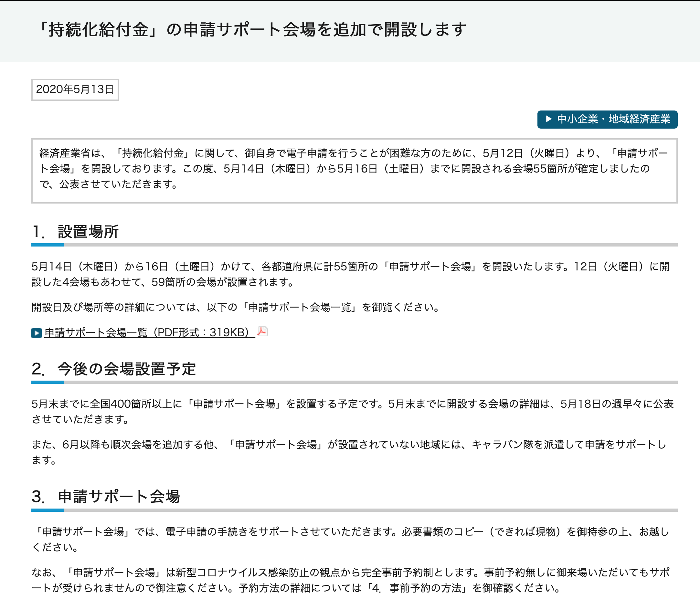Click the 2020年5月13日 date box
700x610 pixels.
75,89
